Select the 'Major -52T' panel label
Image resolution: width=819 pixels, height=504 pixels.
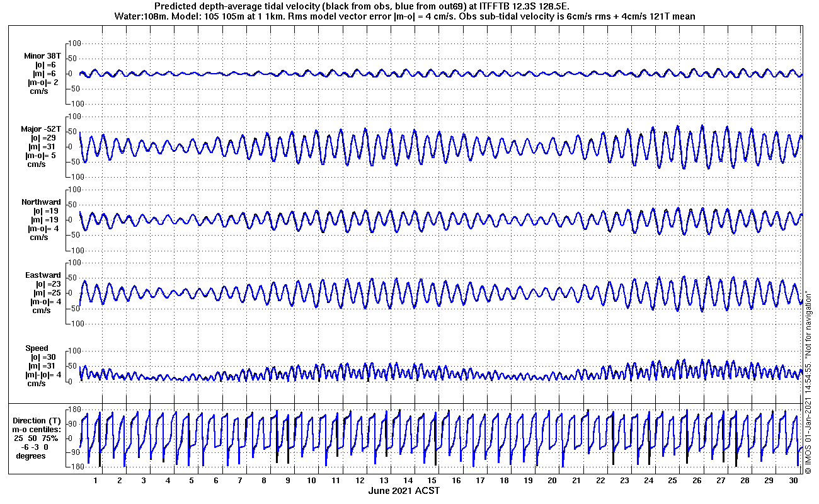[x=40, y=129]
